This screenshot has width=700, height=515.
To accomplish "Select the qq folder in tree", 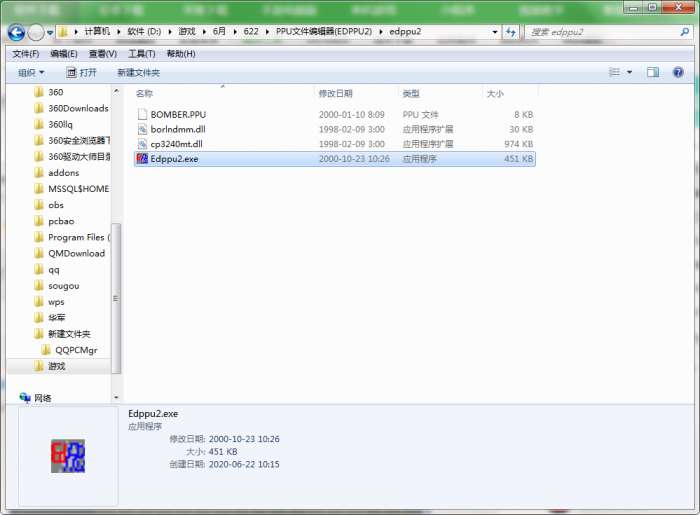I will point(54,270).
